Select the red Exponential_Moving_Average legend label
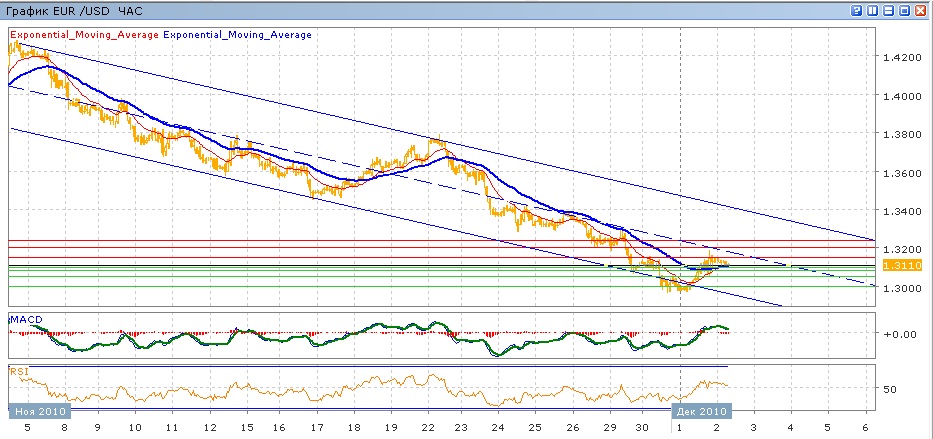This screenshot has width=933, height=439. tap(84, 35)
